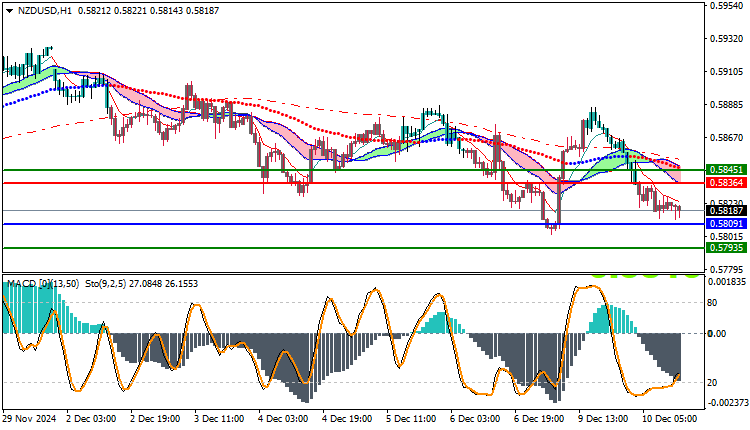The width and height of the screenshot is (750, 430).
Task: Click the Stochastic signal value 26.1553 readout
Action: 182,284
